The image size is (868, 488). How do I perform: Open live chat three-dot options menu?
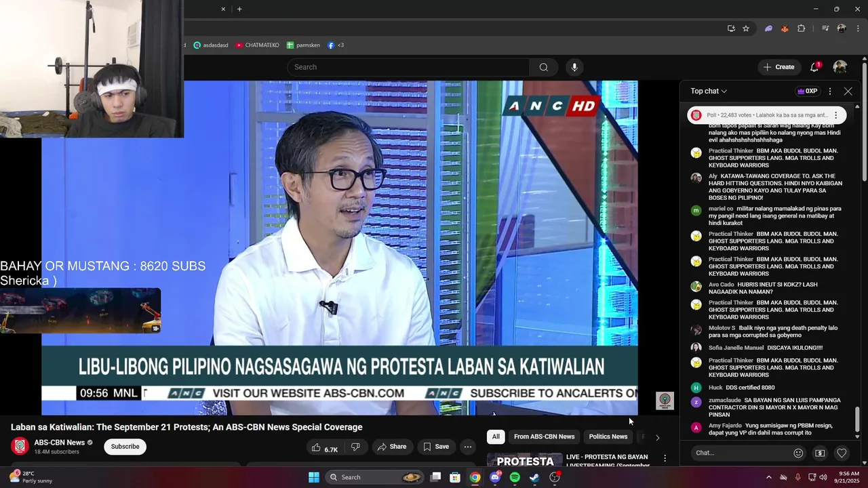click(830, 91)
